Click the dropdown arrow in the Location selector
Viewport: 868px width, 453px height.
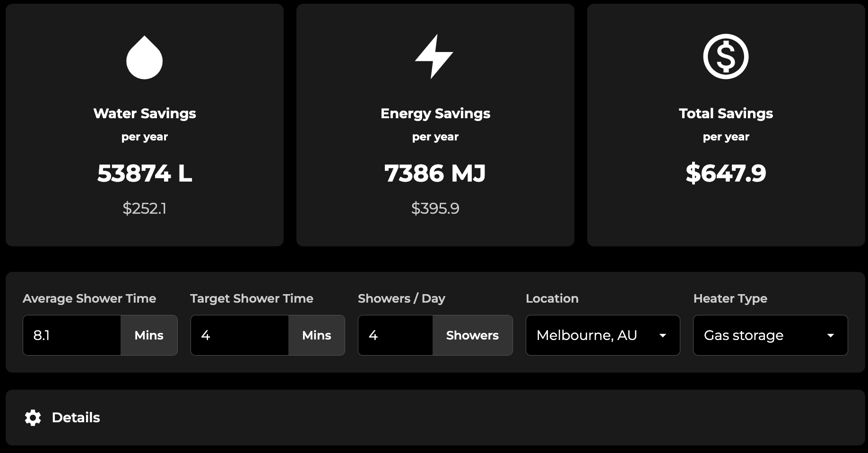(x=663, y=335)
